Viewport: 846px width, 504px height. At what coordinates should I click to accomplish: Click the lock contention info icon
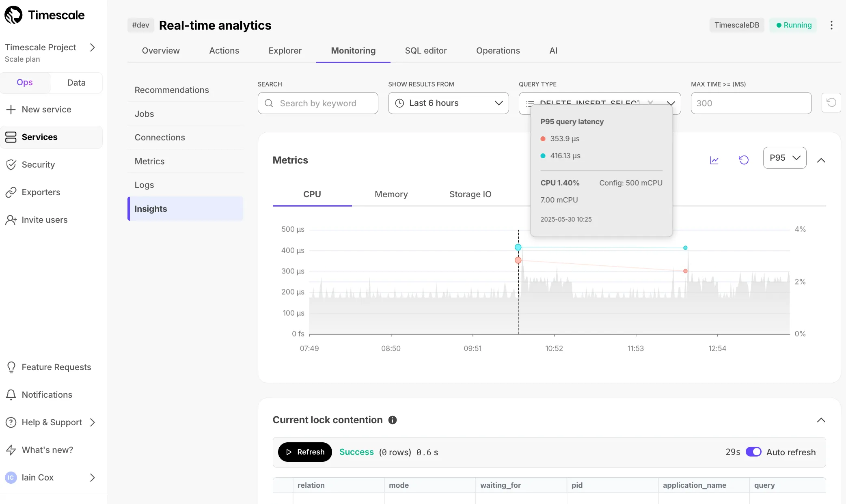(x=393, y=420)
